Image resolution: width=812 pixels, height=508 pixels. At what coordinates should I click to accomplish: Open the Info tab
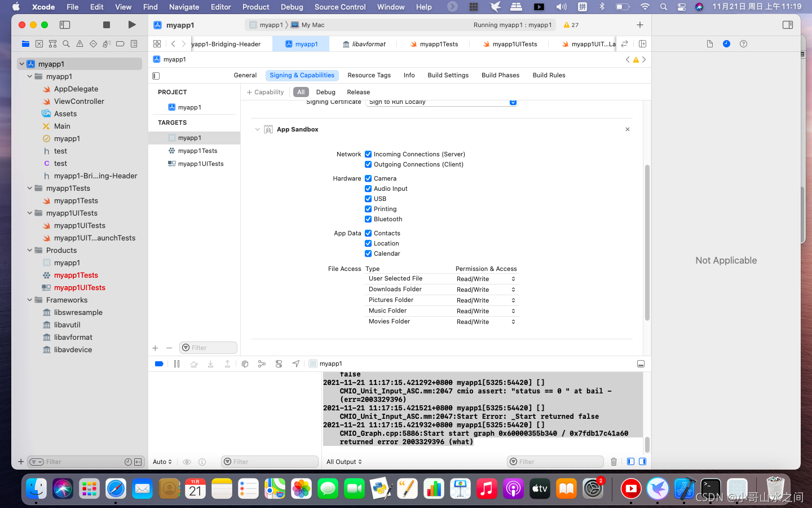[x=409, y=75]
